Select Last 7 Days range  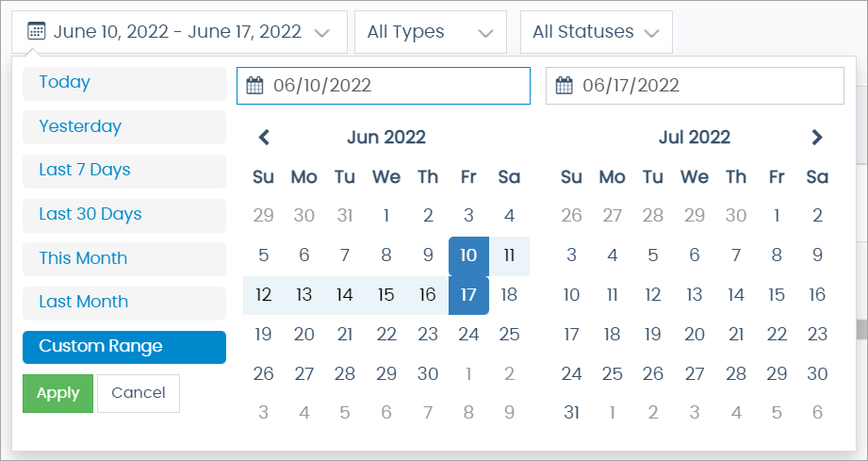click(x=124, y=171)
